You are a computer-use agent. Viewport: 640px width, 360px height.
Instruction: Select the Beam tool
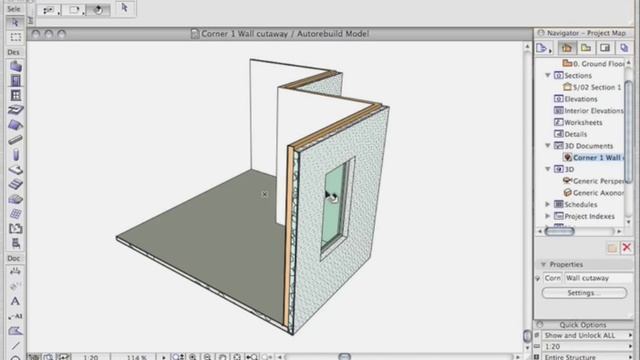point(15,140)
